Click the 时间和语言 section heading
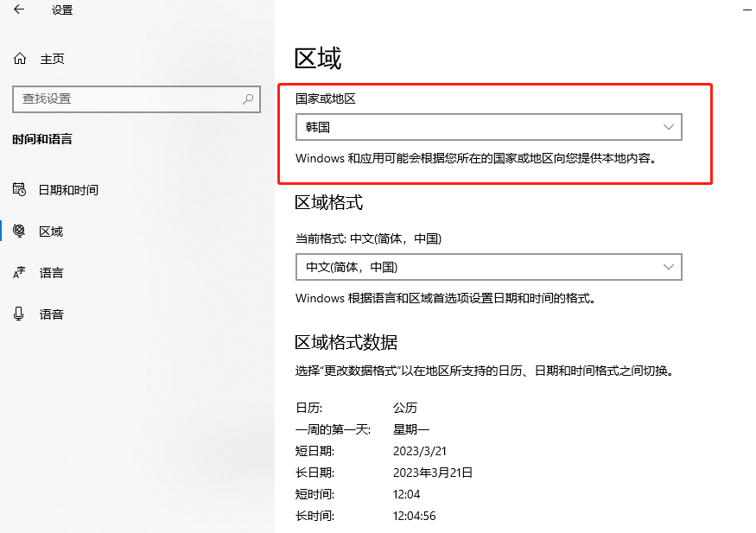Image resolution: width=756 pixels, height=533 pixels. pyautogui.click(x=42, y=139)
